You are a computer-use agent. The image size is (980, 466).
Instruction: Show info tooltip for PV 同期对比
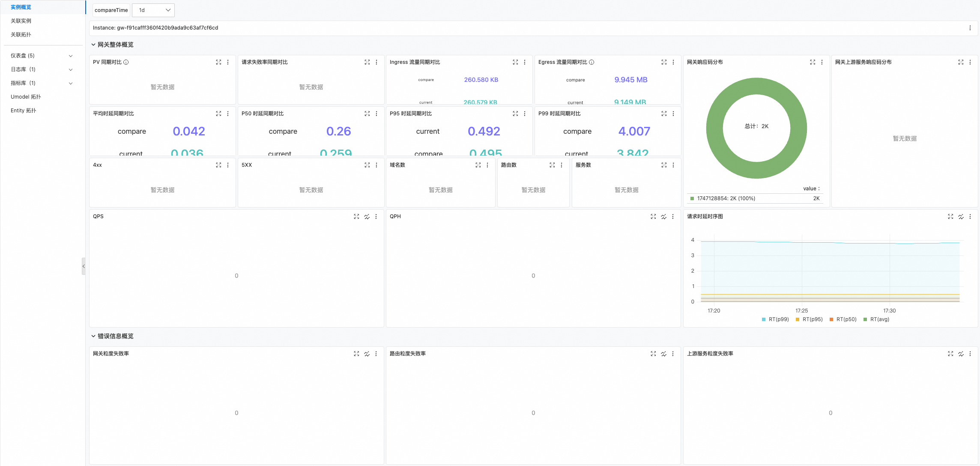coord(126,62)
